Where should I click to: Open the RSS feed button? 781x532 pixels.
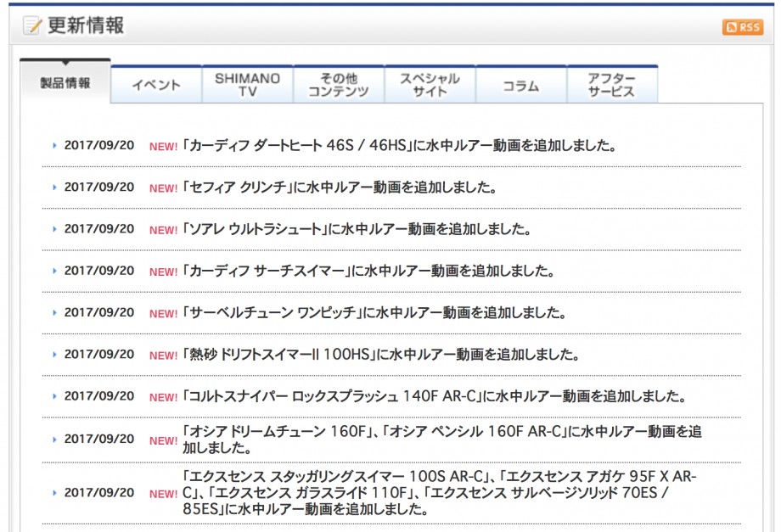coord(742,27)
